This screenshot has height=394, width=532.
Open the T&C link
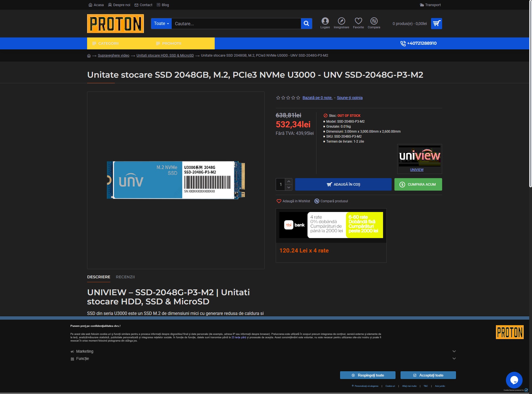[426, 386]
